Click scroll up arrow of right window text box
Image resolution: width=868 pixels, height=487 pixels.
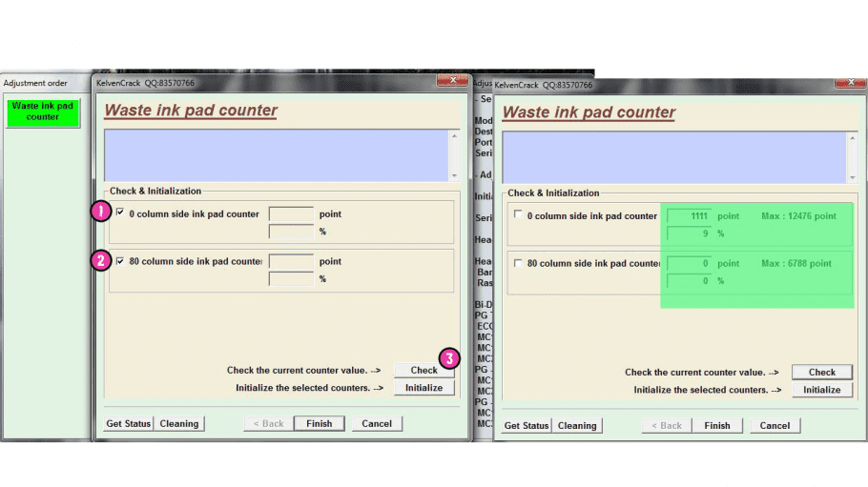853,138
